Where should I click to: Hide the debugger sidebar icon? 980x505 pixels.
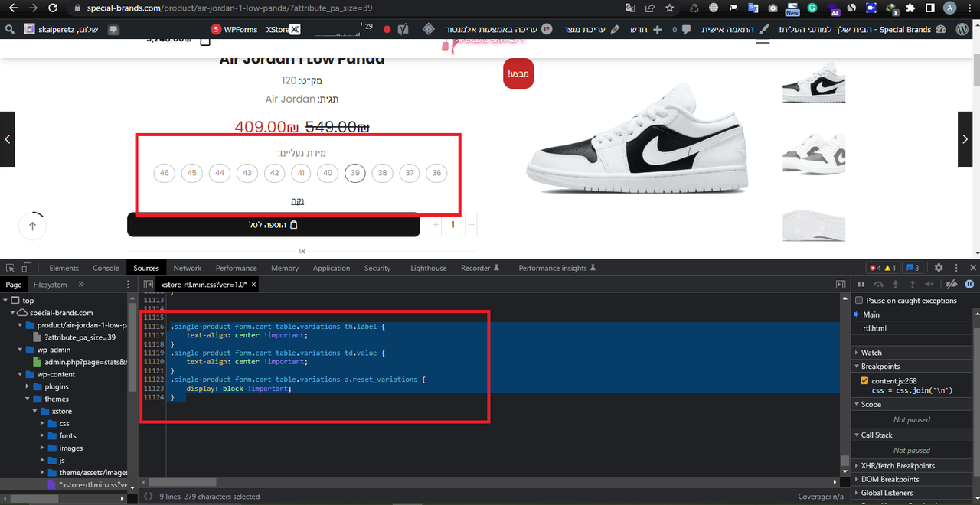click(840, 284)
